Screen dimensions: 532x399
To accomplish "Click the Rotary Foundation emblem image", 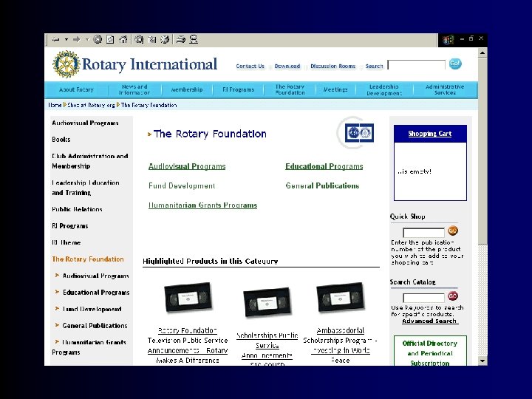I will tap(359, 133).
